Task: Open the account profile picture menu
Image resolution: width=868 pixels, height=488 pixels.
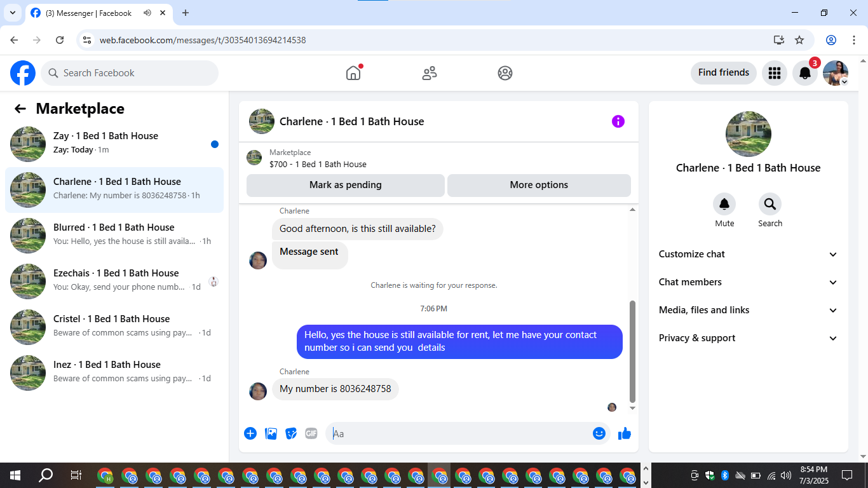Action: 836,73
